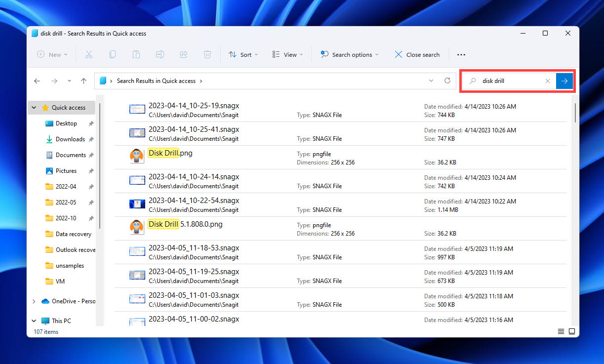Viewport: 604px width, 364px height.
Task: Click chevron after Search Results in Quick access
Action: (x=201, y=81)
